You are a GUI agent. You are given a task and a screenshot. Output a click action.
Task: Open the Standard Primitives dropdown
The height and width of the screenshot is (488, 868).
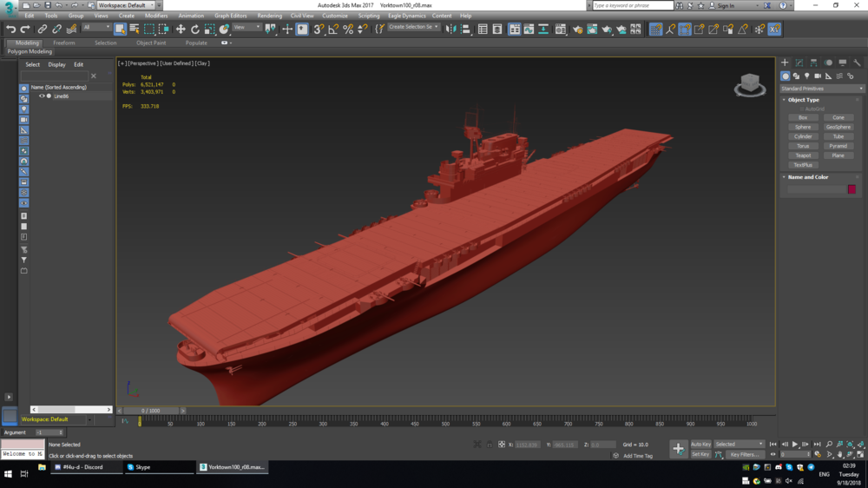point(821,89)
